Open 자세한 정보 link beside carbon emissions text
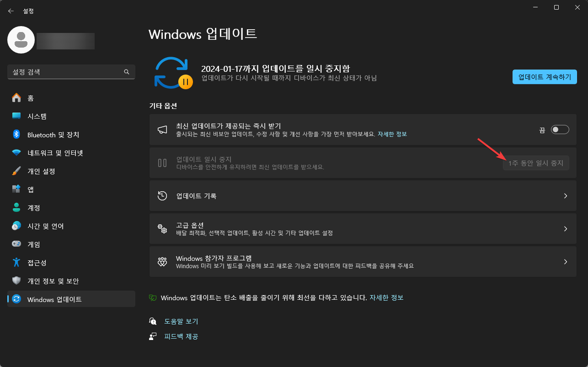This screenshot has height=367, width=588. pos(386,298)
